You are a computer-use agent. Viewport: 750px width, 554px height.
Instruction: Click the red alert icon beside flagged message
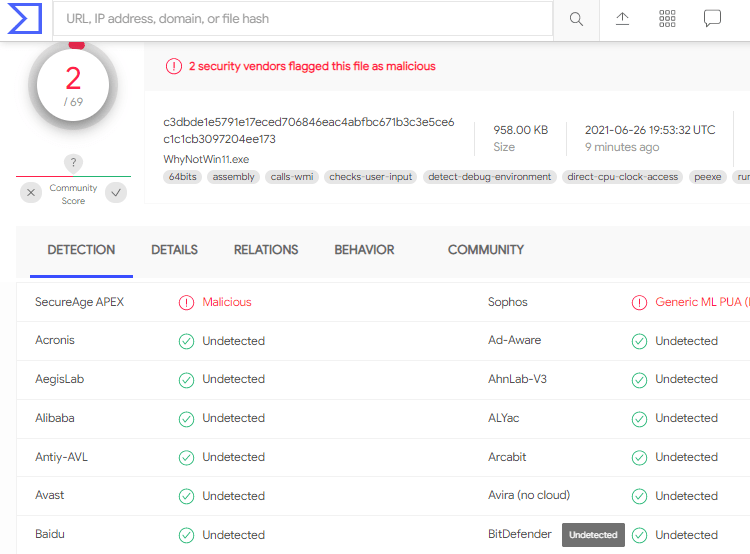tap(174, 66)
